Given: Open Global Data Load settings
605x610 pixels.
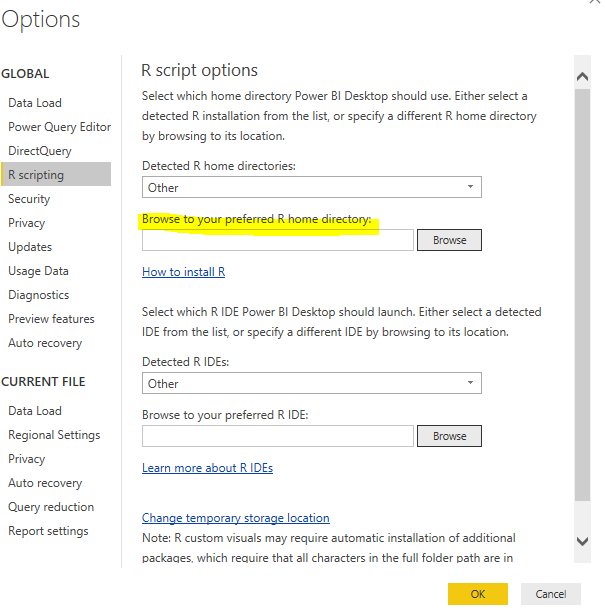Looking at the screenshot, I should click(35, 103).
